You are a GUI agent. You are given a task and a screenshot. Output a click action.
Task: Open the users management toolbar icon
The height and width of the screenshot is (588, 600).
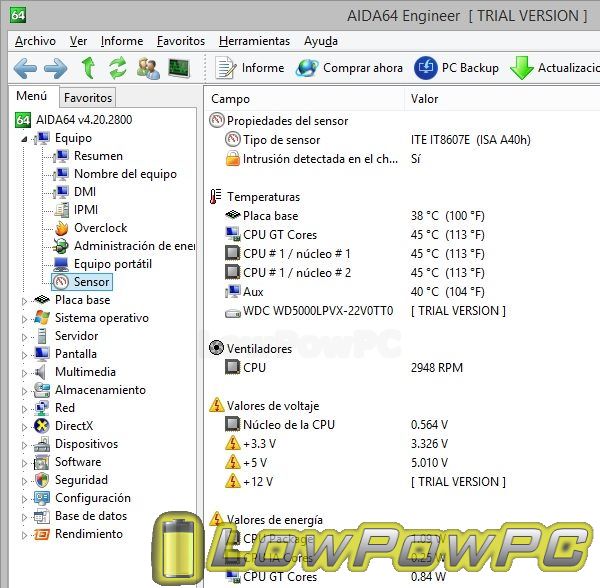(148, 68)
